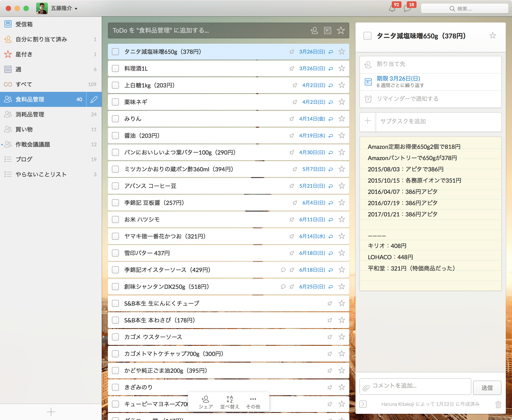This screenshot has height=420, width=512.
Task: Click the comment bubble icon on 李錦記オイスターソース
Action: click(x=283, y=270)
